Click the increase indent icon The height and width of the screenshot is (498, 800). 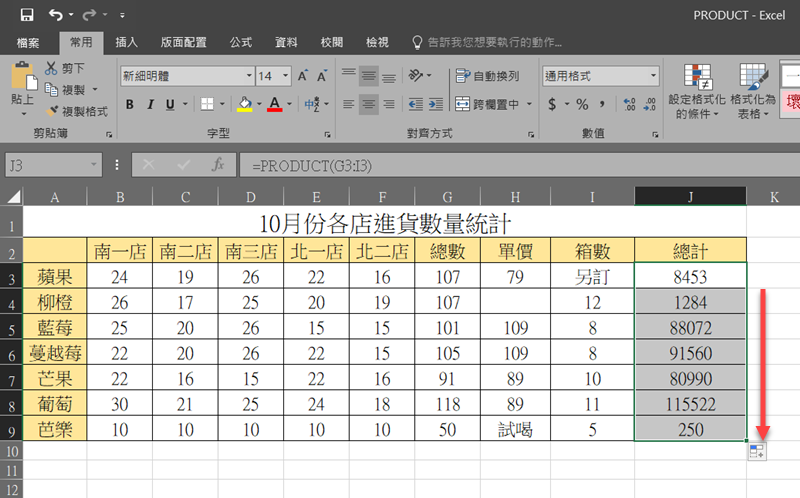[x=436, y=104]
